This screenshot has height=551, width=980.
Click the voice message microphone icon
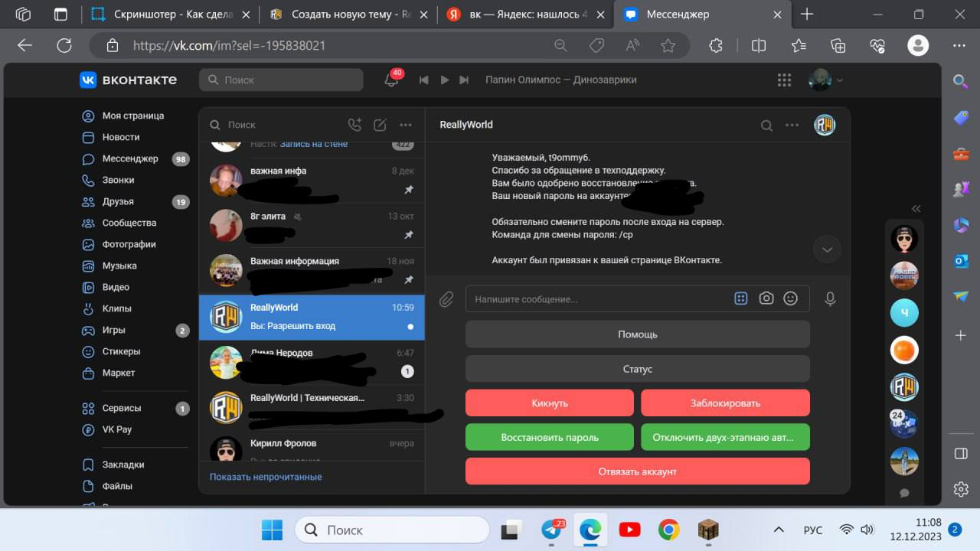click(830, 299)
